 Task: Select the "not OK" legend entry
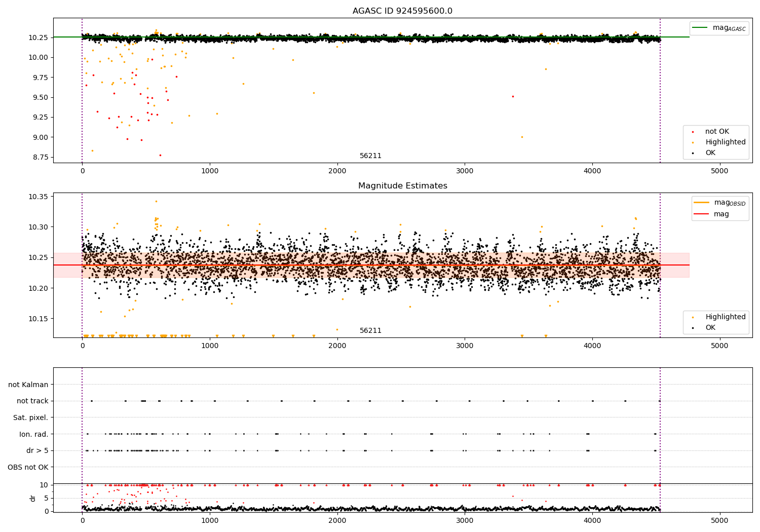(717, 132)
